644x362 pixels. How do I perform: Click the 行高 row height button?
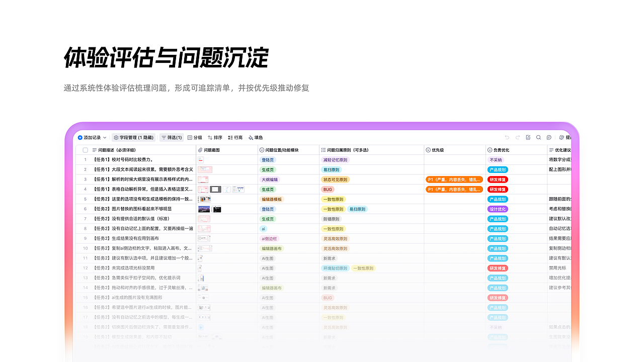pyautogui.click(x=235, y=137)
